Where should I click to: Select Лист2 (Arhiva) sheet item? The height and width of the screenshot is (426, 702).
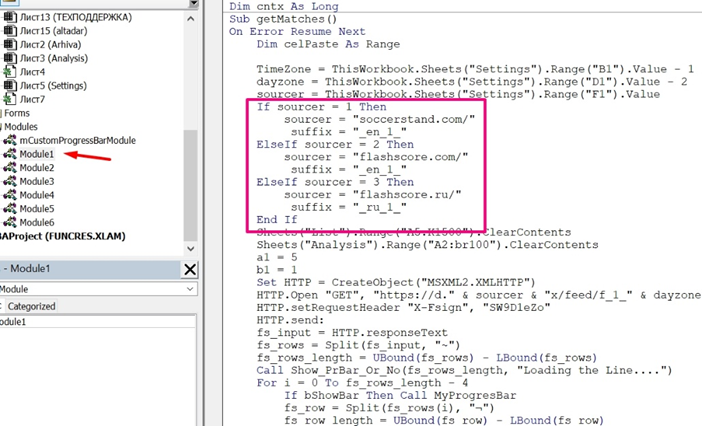tap(49, 46)
